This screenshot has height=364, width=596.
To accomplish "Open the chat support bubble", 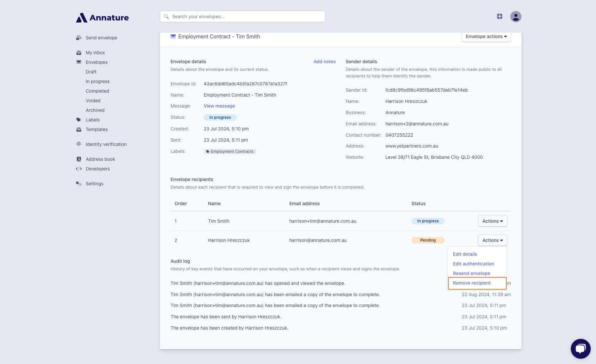I will click(580, 348).
